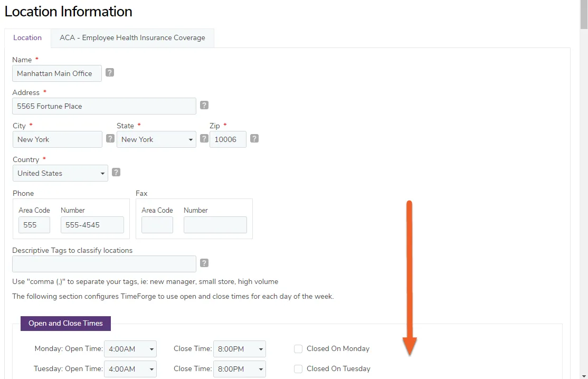Check the Closed On Monday checkbox

pos(298,349)
